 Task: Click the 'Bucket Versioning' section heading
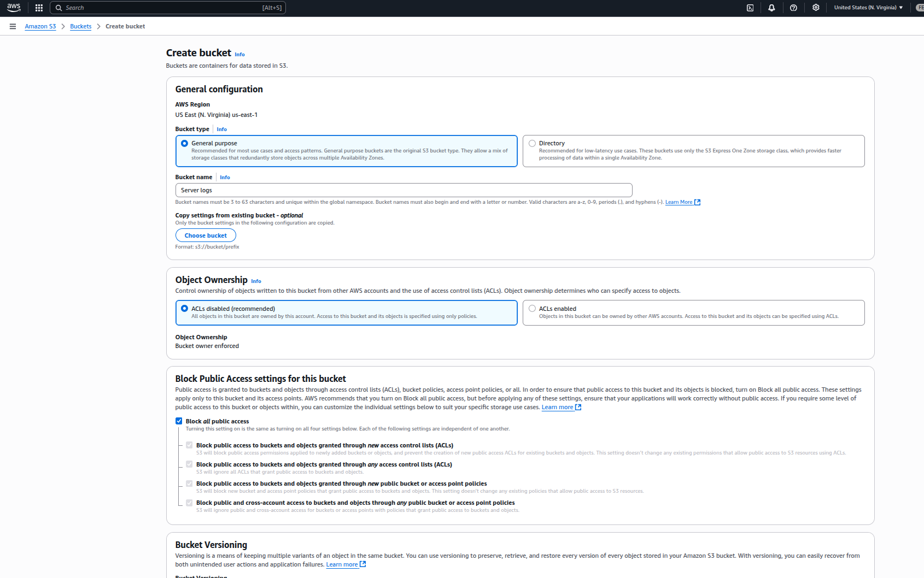point(211,545)
